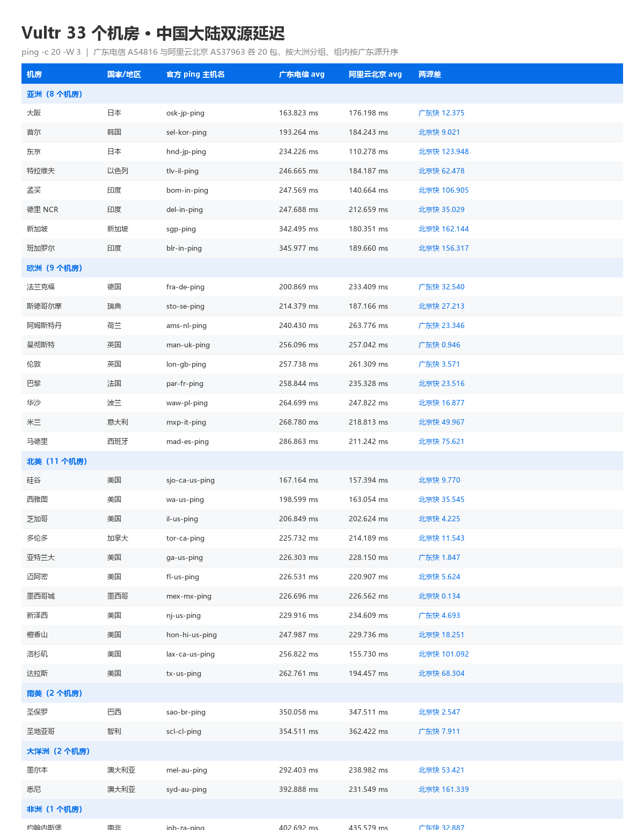Image resolution: width=644 pixels, height=830 pixels.
Task: Click the value 北京快 0.134
Action: (439, 596)
